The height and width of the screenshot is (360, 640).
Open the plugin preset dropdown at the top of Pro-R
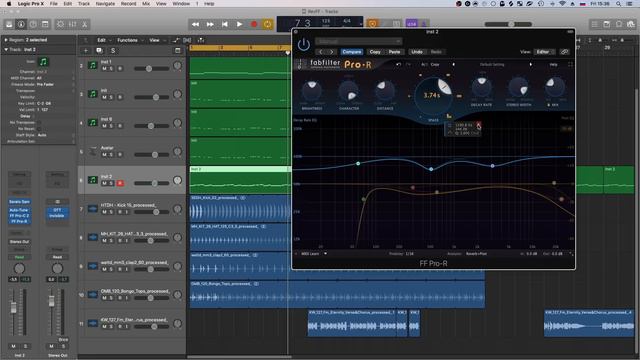(358, 41)
